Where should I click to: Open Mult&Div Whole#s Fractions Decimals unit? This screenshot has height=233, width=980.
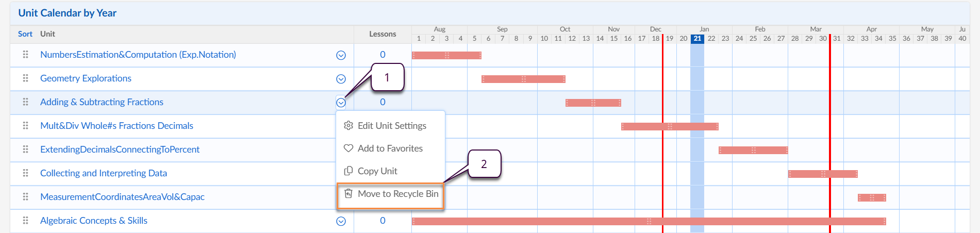click(117, 126)
